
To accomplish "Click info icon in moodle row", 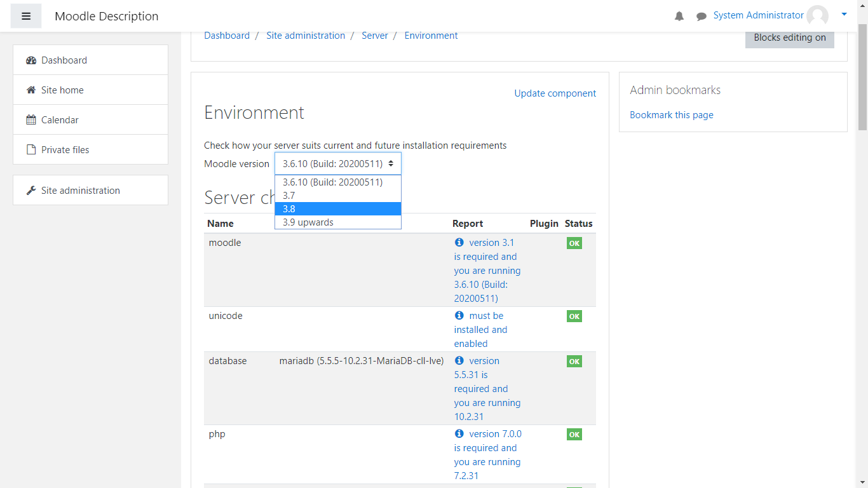I will [x=459, y=243].
